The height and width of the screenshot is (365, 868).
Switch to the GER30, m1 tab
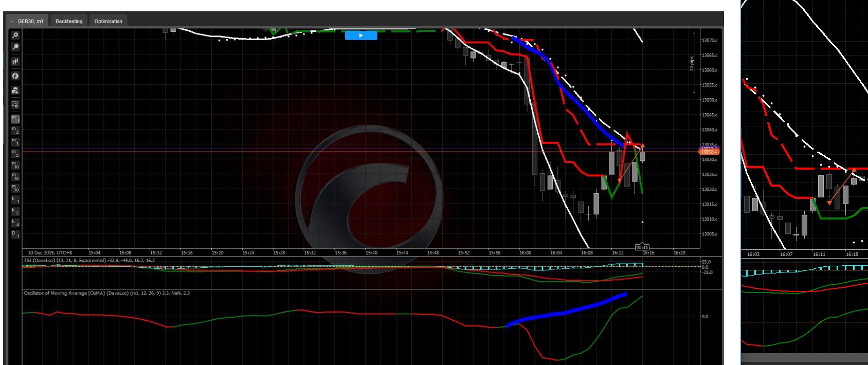[28, 21]
